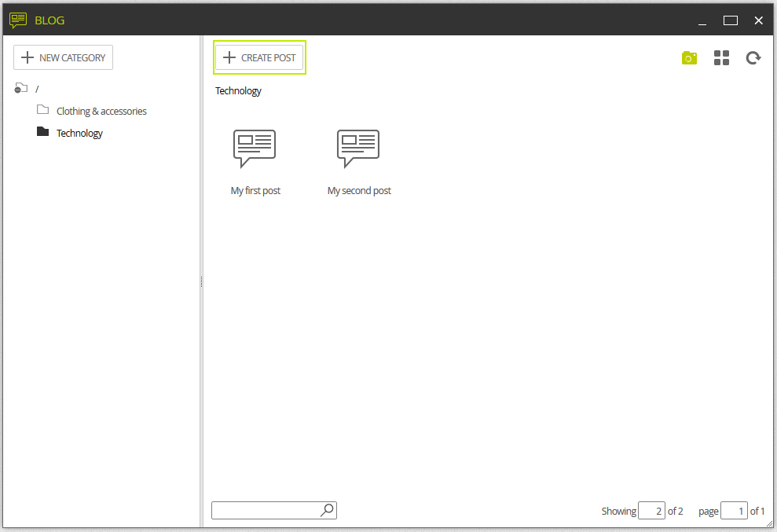The width and height of the screenshot is (777, 532).
Task: Select the root slash tree item
Action: click(x=37, y=90)
